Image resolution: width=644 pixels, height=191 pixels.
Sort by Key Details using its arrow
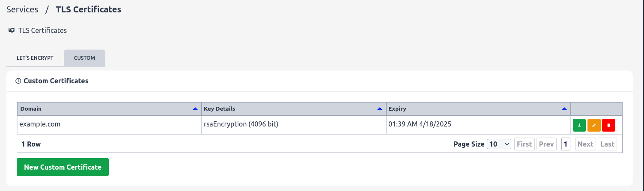tap(379, 109)
